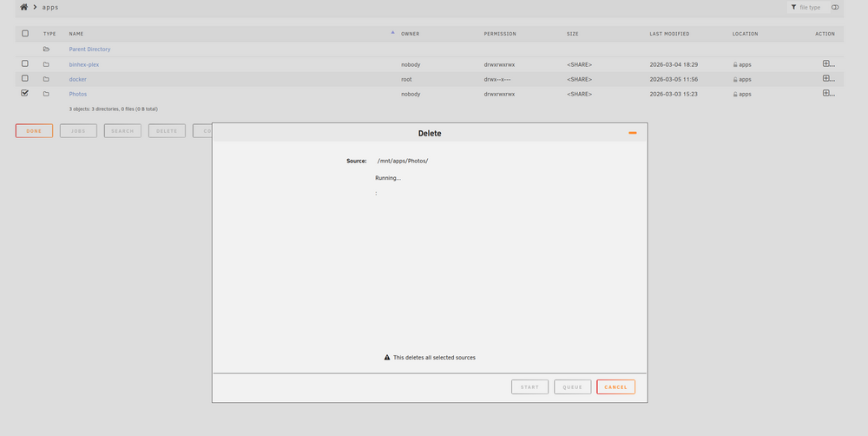This screenshot has height=436, width=868.
Task: Click root owner in docker row
Action: click(406, 79)
